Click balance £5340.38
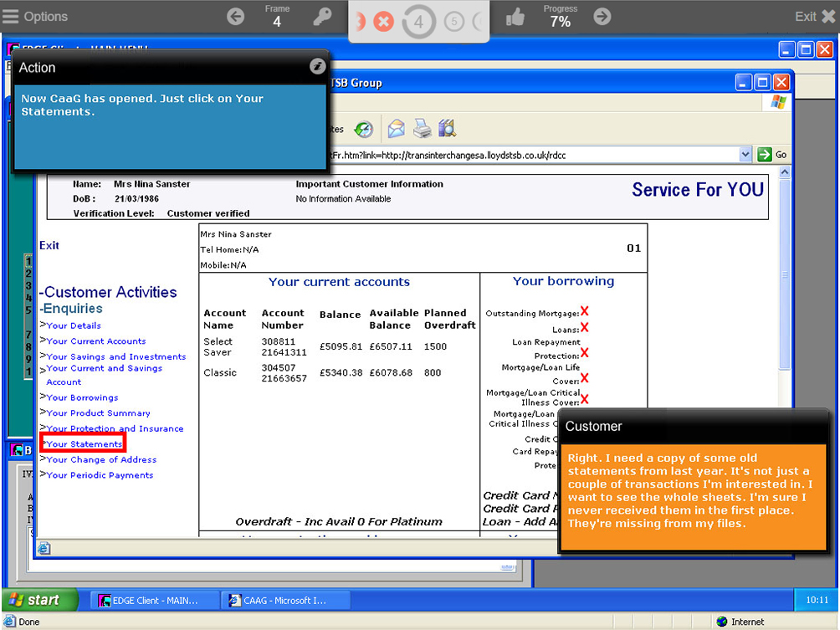 click(x=341, y=372)
